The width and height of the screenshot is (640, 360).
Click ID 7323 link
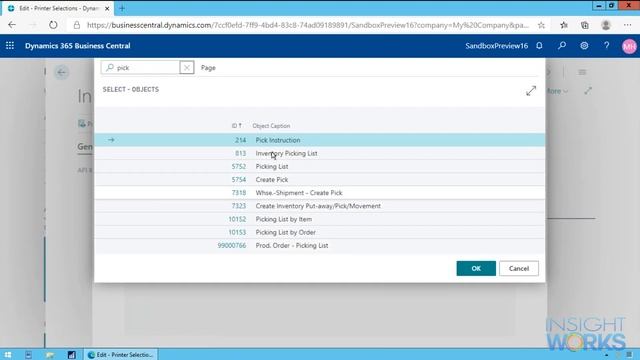239,206
